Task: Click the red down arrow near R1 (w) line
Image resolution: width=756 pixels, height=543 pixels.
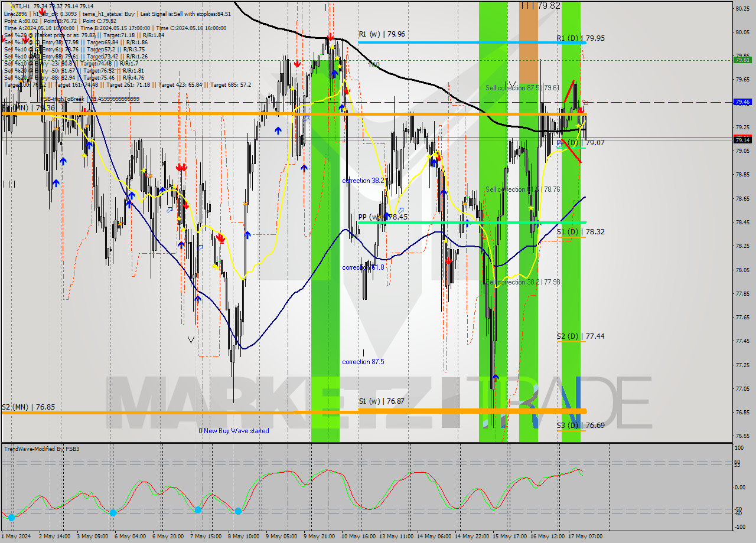Action: (330, 37)
